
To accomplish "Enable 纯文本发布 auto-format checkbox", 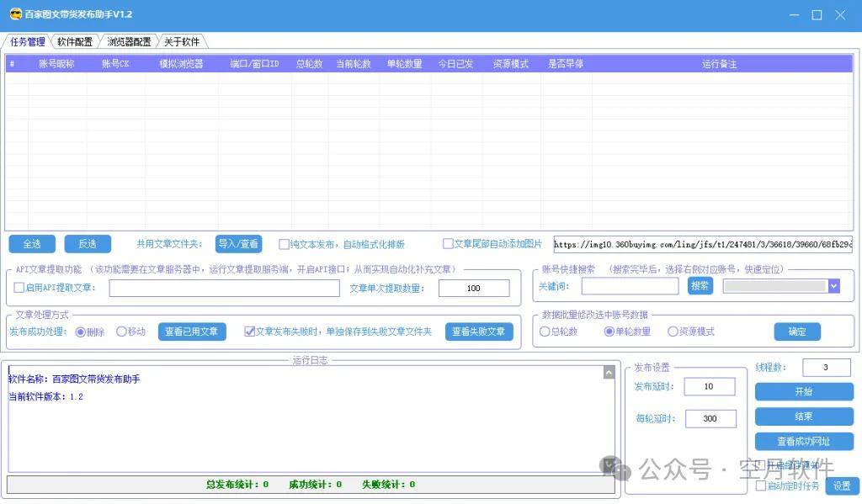I will (x=284, y=245).
